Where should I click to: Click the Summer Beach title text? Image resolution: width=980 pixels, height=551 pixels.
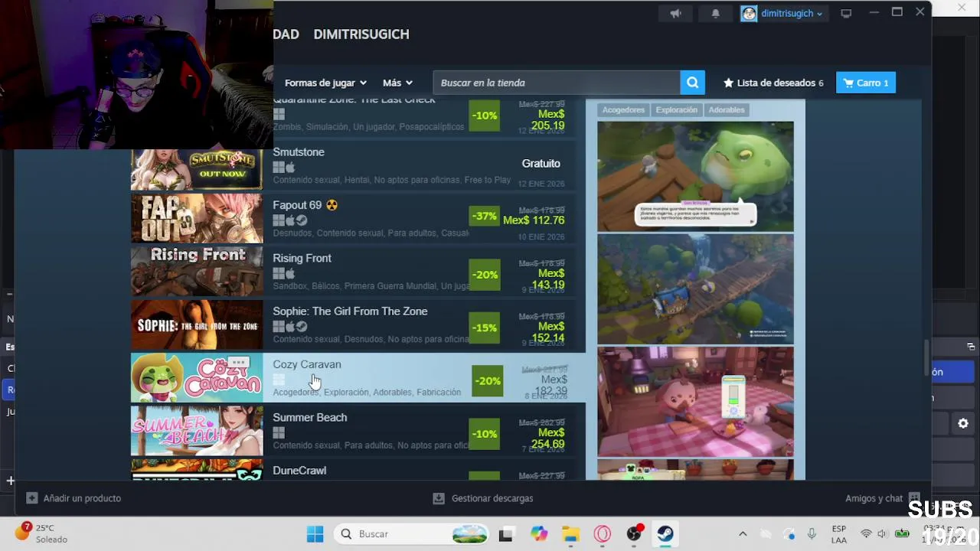tap(310, 418)
